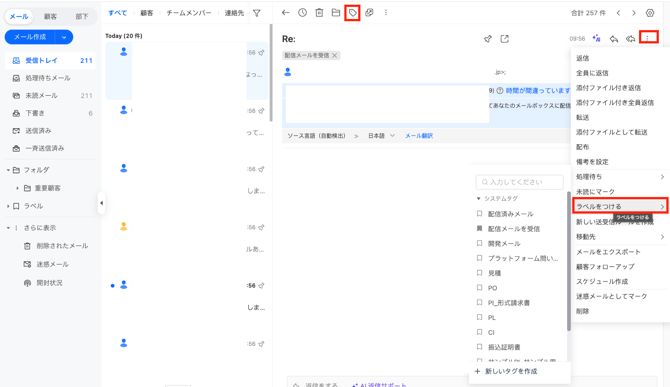Screen dimensions: 670x387
Task: Expand the 重要顧客 folder
Action: [18, 188]
